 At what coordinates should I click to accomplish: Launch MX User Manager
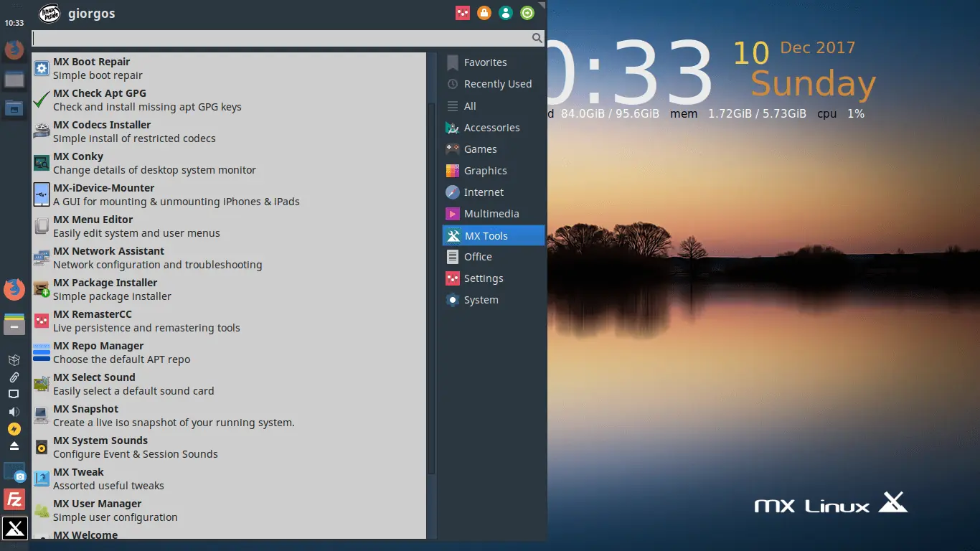point(229,510)
